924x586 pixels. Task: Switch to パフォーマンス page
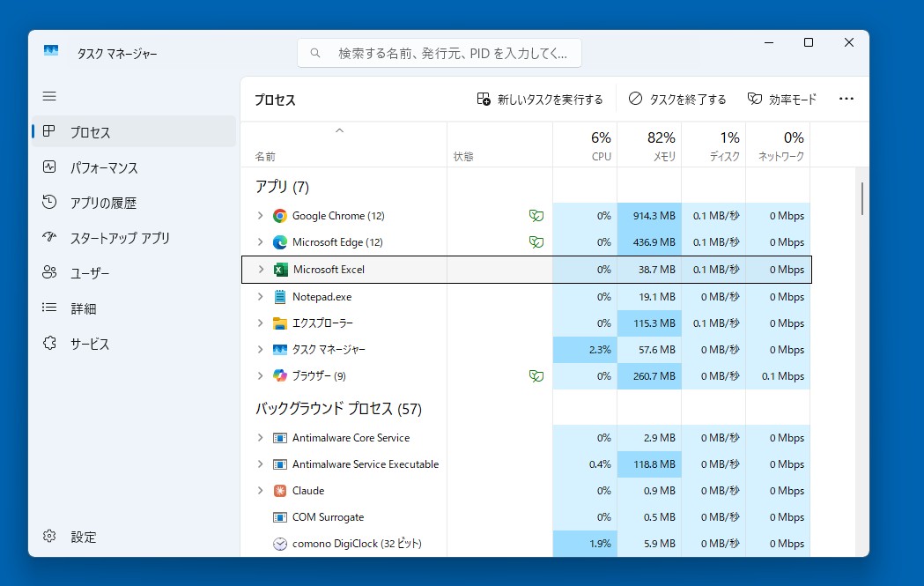click(135, 167)
